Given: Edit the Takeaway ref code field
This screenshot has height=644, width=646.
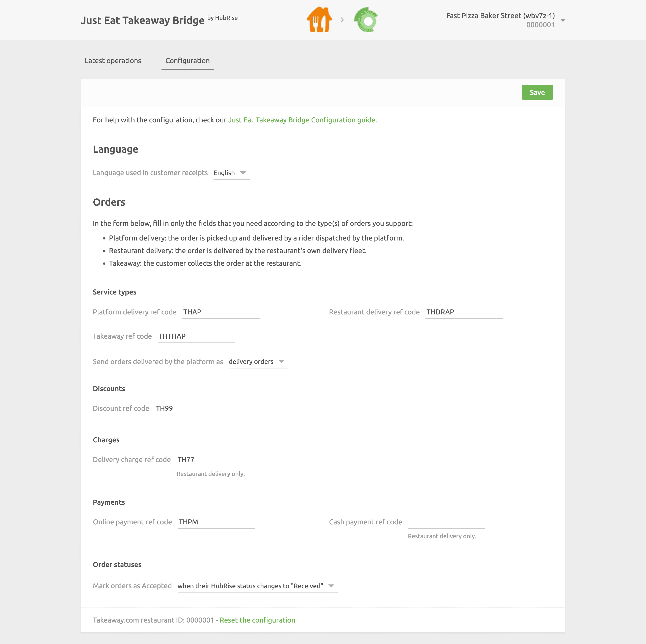Looking at the screenshot, I should point(196,336).
